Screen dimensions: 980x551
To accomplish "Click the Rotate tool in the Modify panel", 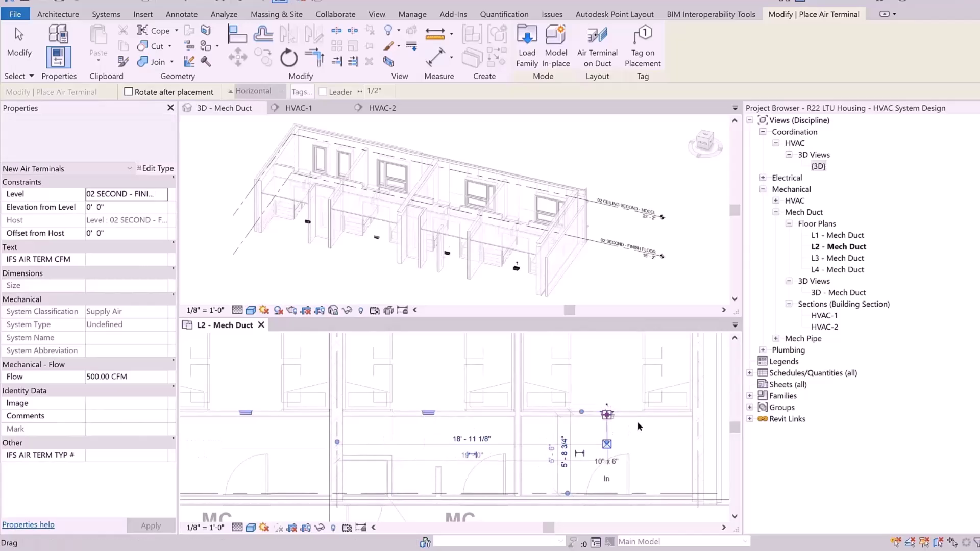I will coord(288,58).
